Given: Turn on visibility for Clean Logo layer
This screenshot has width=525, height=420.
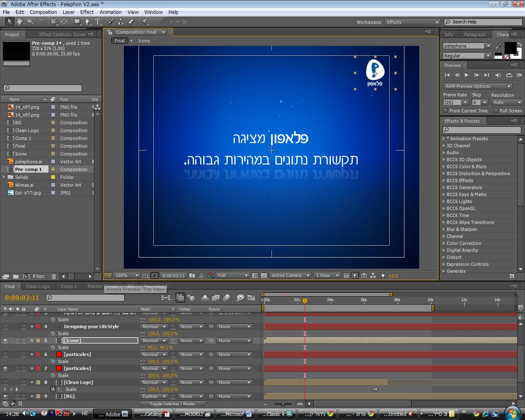Looking at the screenshot, I should [x=5, y=382].
